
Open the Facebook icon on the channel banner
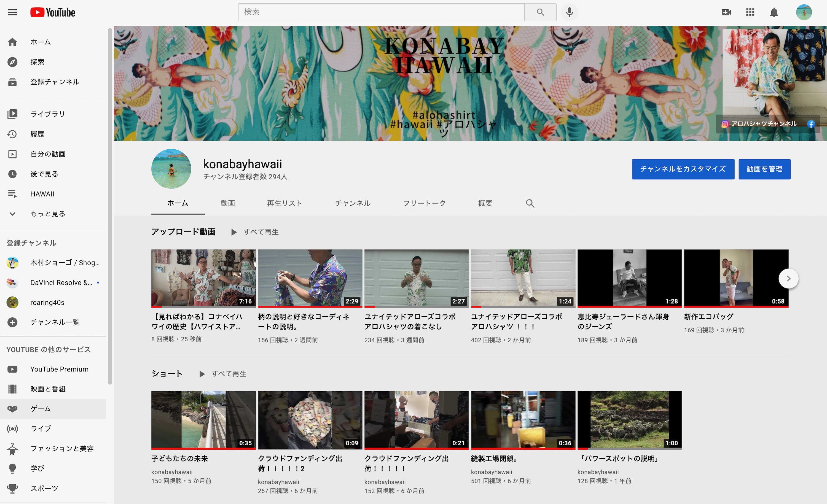811,124
